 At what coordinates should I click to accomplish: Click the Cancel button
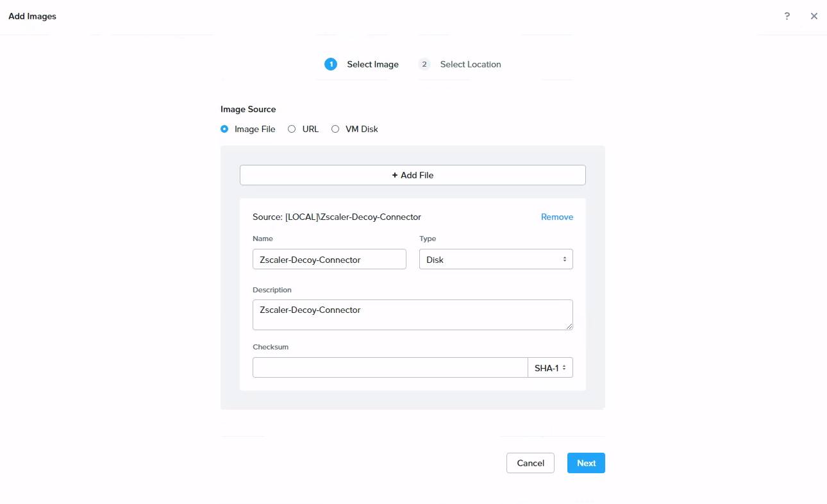(530, 463)
